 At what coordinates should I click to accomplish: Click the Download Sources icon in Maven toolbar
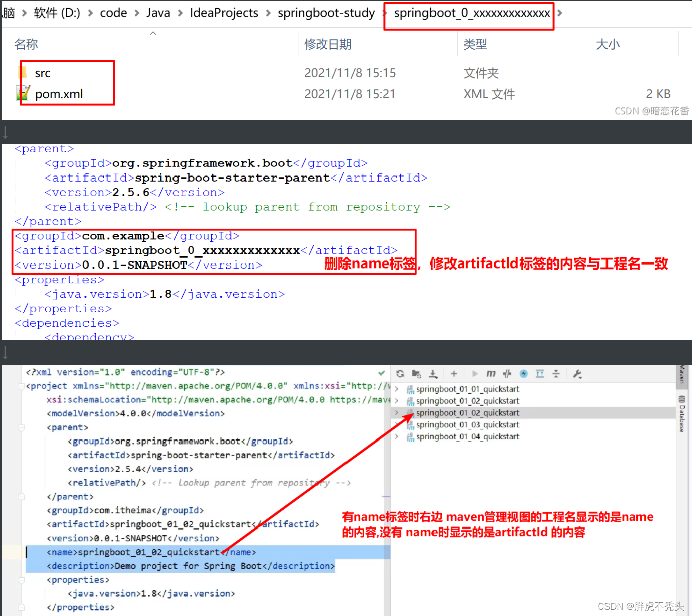coord(433,373)
